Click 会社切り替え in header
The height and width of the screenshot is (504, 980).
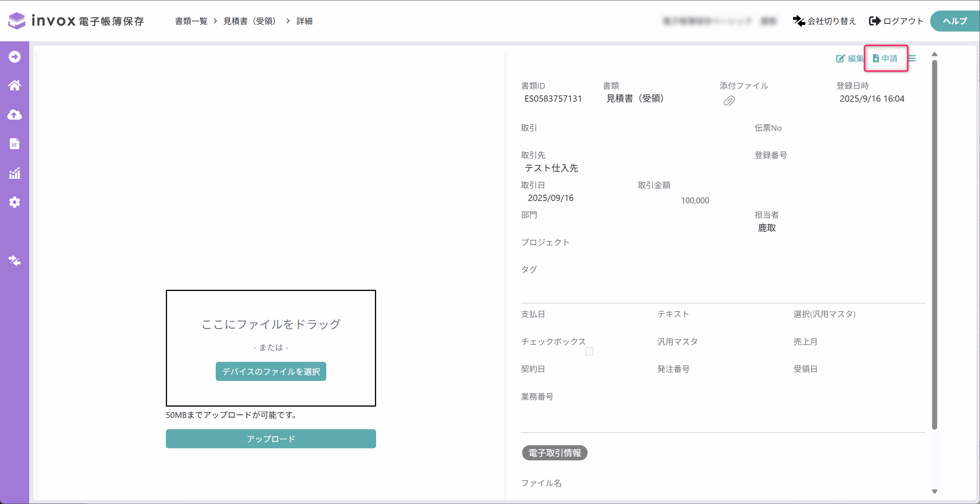(x=825, y=21)
